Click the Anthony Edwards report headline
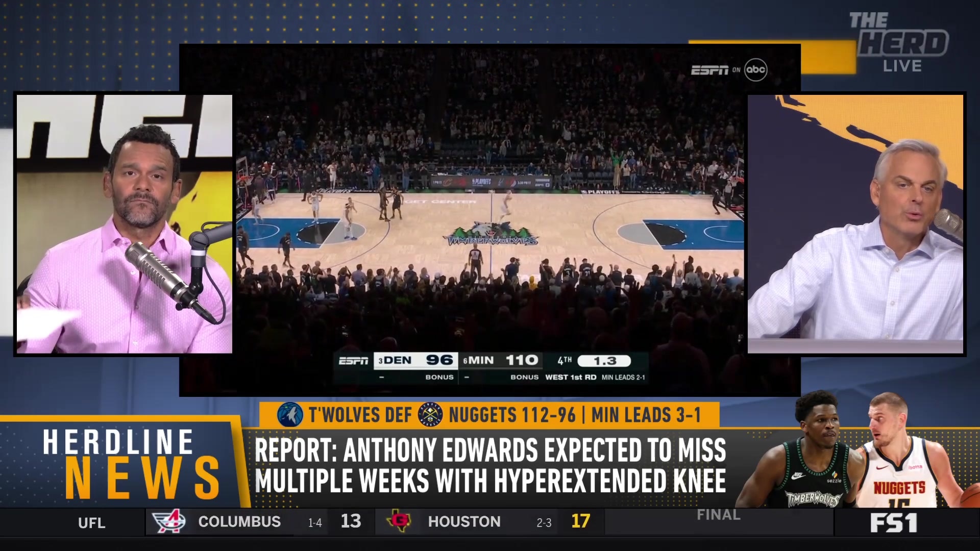The image size is (980, 551). (490, 465)
